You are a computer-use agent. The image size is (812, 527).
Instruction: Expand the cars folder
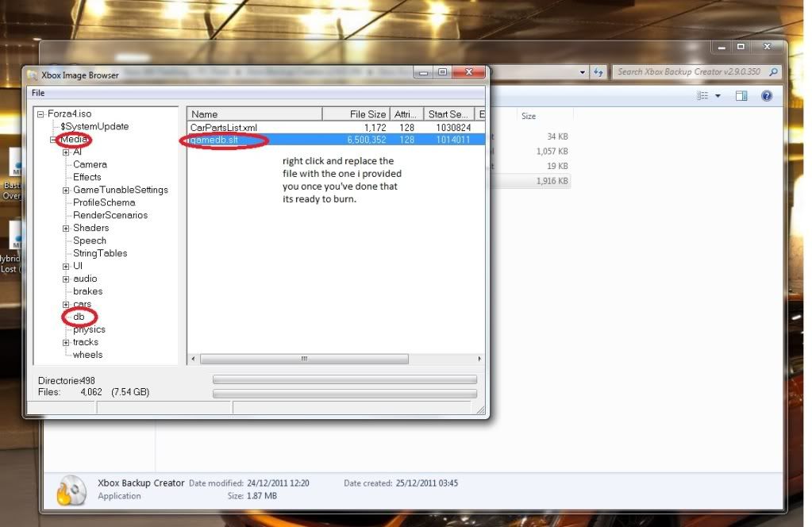point(66,305)
